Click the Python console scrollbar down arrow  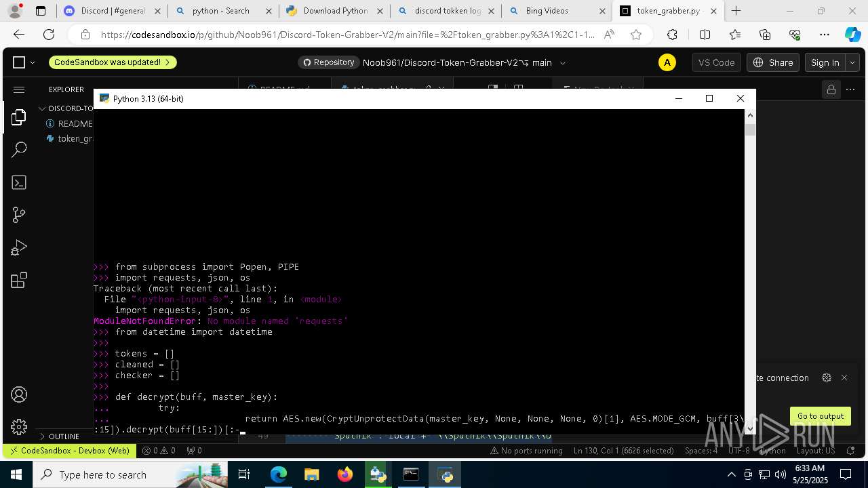(750, 428)
